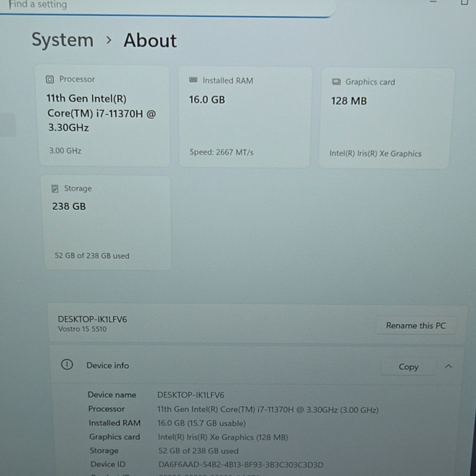Click the Vostro 15 5510 model name

coord(82,329)
